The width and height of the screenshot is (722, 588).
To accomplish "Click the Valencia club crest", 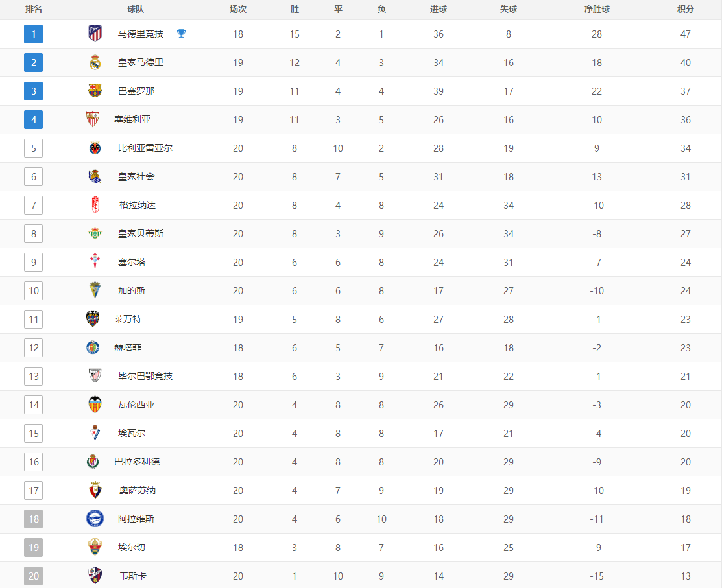I will [x=95, y=405].
